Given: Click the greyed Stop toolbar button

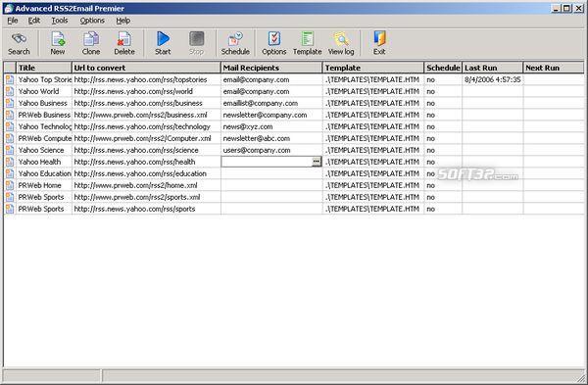Looking at the screenshot, I should [x=196, y=43].
